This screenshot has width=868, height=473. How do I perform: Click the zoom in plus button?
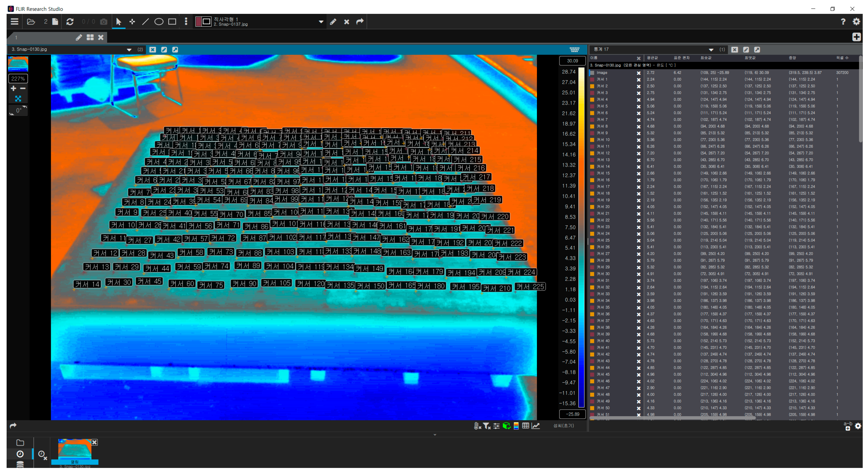pyautogui.click(x=13, y=88)
